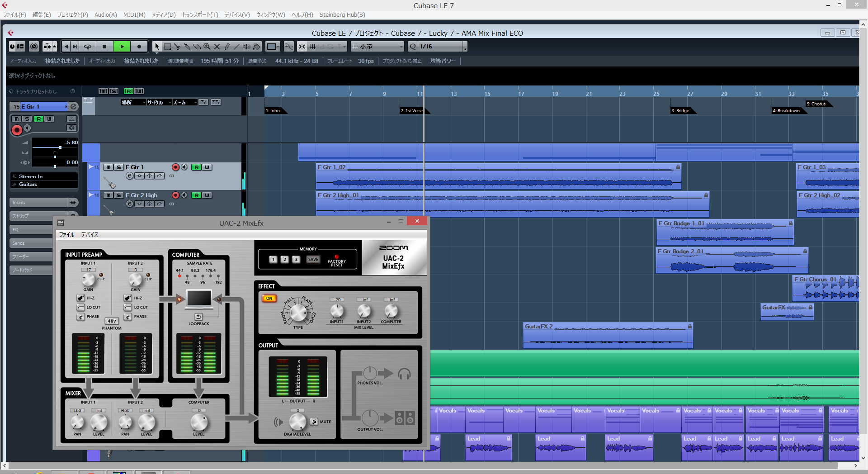Toggle Input 1 PHASE switch in MixEfx
Screen dimensions: 868x474
tap(81, 317)
